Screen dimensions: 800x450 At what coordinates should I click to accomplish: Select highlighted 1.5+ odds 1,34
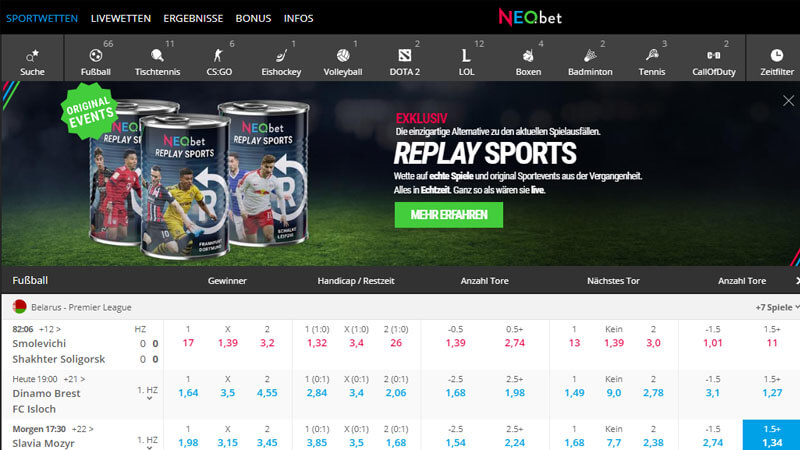coord(771,435)
